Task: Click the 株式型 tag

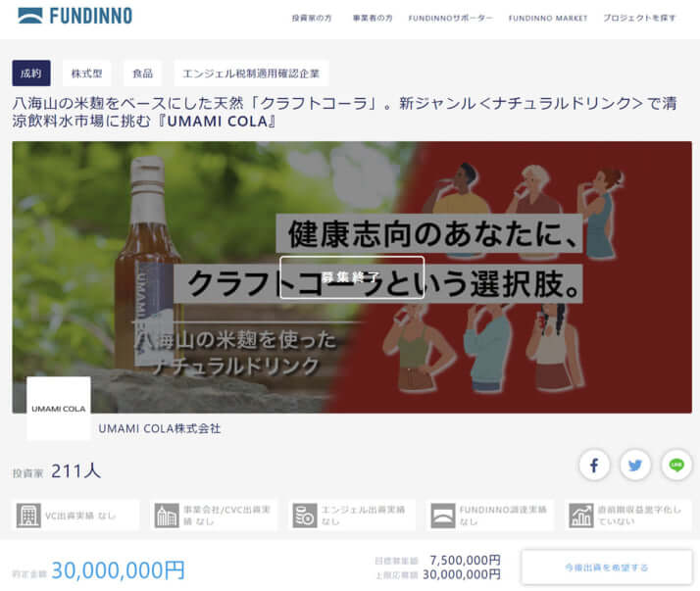Action: click(x=86, y=74)
